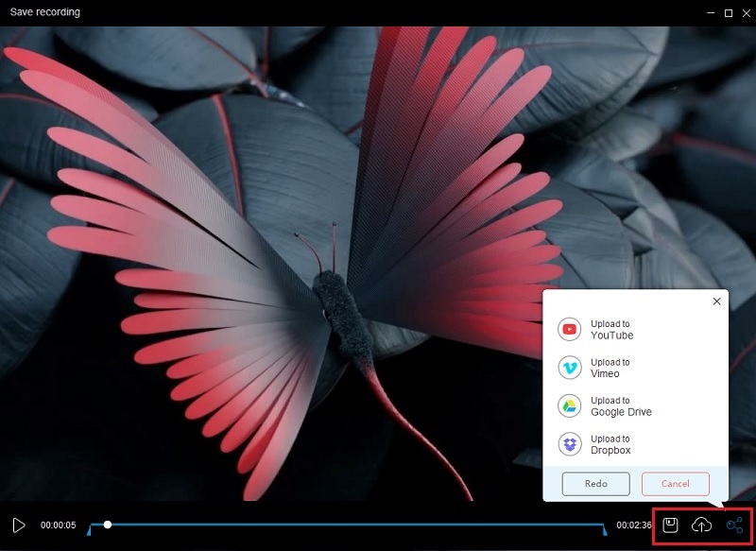Minimize the Save recording window
756x551 pixels.
click(712, 13)
